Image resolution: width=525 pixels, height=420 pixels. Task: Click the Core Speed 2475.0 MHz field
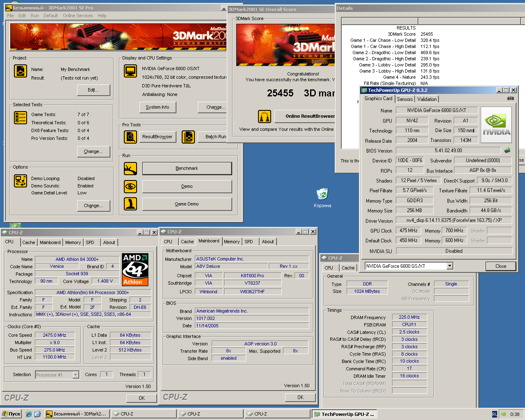click(x=55, y=335)
